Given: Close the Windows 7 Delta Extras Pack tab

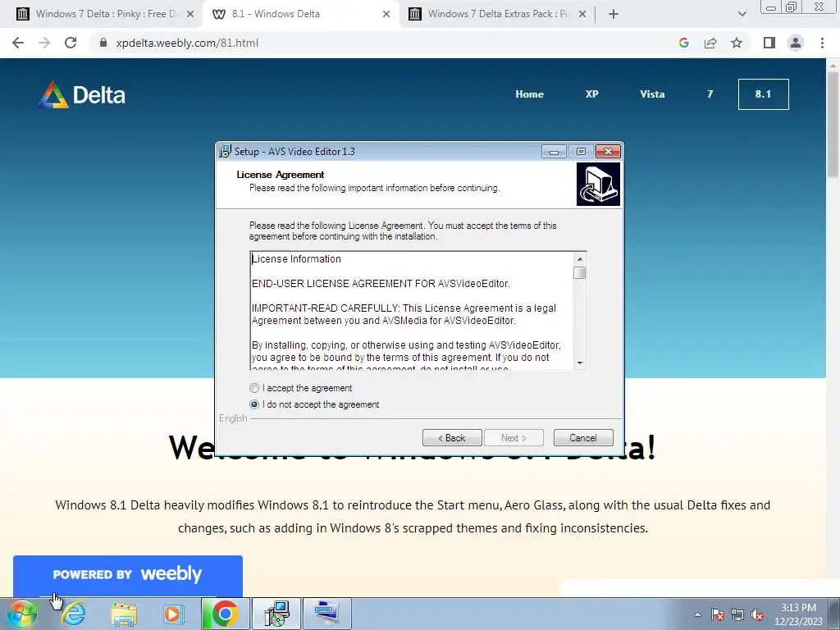Looking at the screenshot, I should click(x=582, y=15).
